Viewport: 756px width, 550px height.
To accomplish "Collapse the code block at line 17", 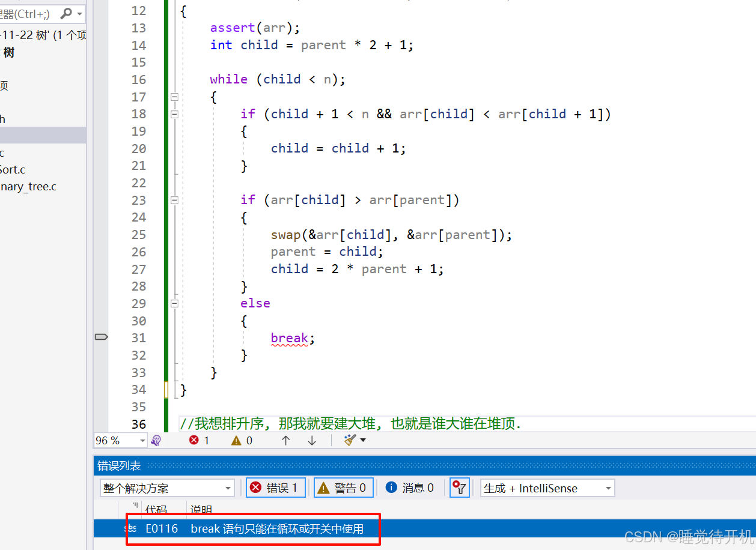I will point(174,97).
